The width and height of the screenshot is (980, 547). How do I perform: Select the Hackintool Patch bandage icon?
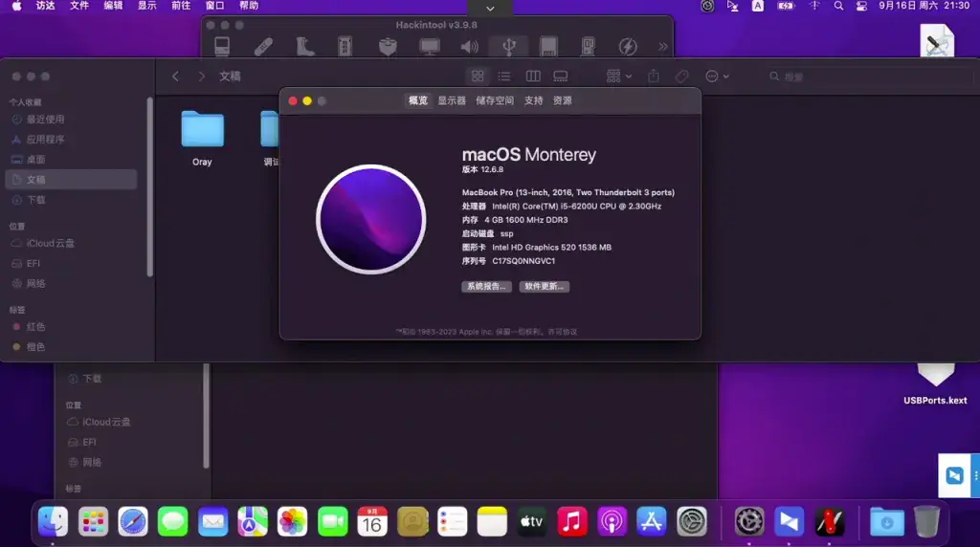(263, 46)
